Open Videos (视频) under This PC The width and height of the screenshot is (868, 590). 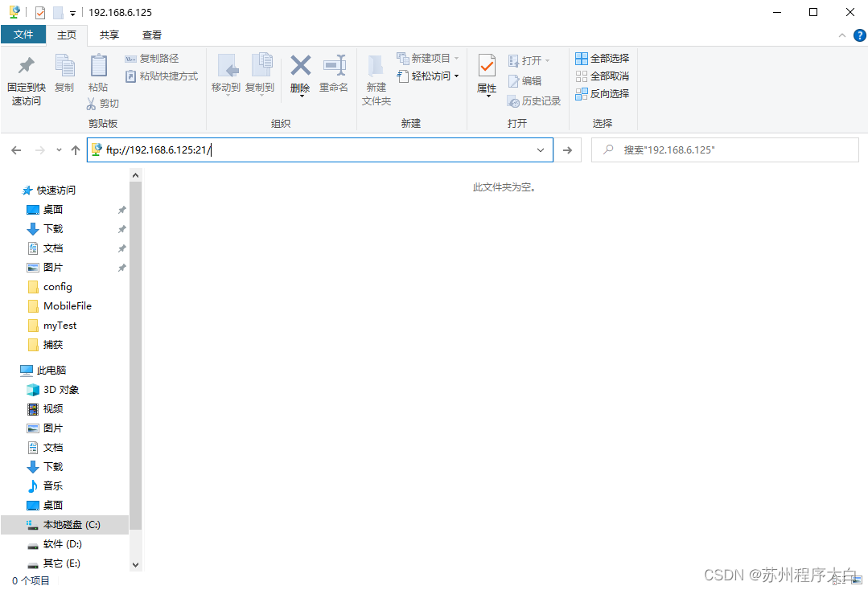[45, 409]
